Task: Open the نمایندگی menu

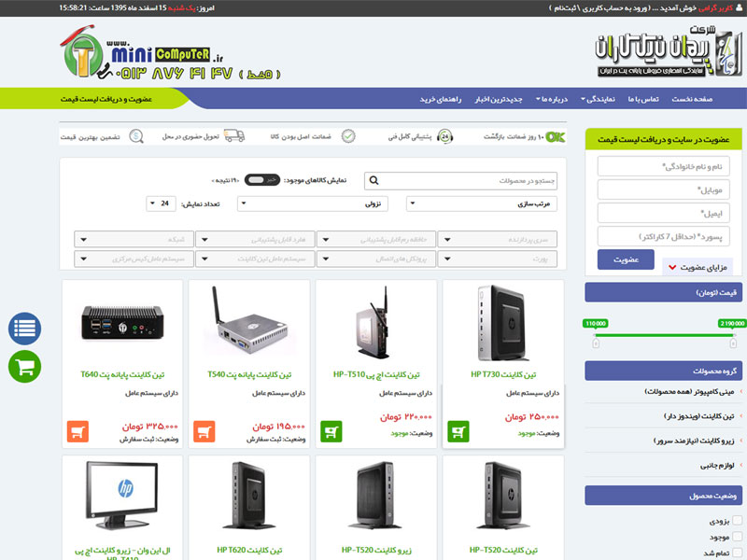Action: tap(598, 99)
